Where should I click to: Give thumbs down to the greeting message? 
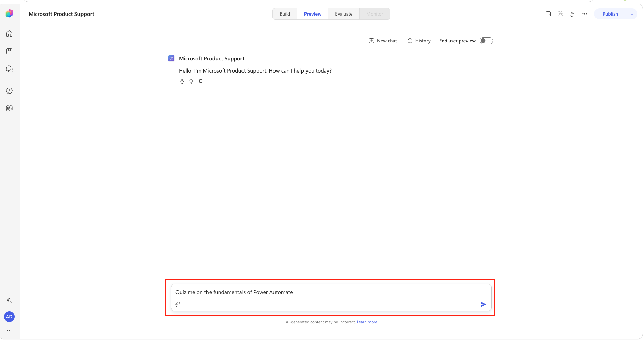tap(191, 81)
